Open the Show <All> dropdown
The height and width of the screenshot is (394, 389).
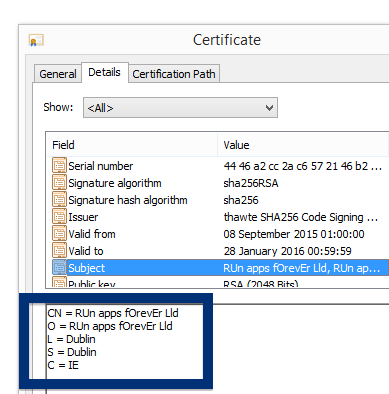180,108
